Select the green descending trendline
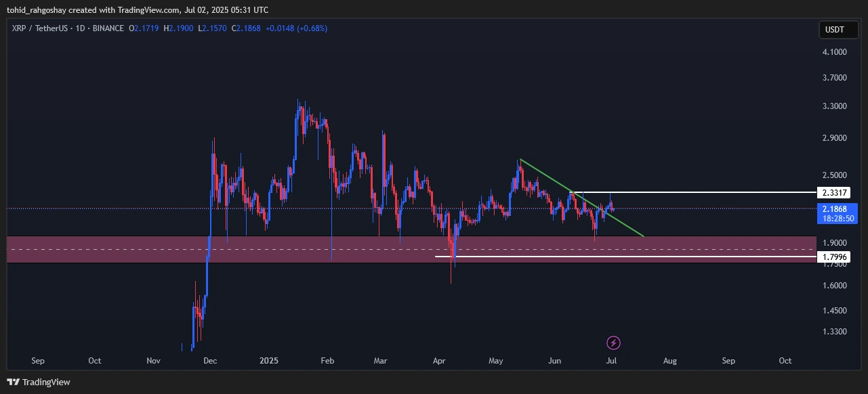This screenshot has height=394, width=868. pos(581,198)
